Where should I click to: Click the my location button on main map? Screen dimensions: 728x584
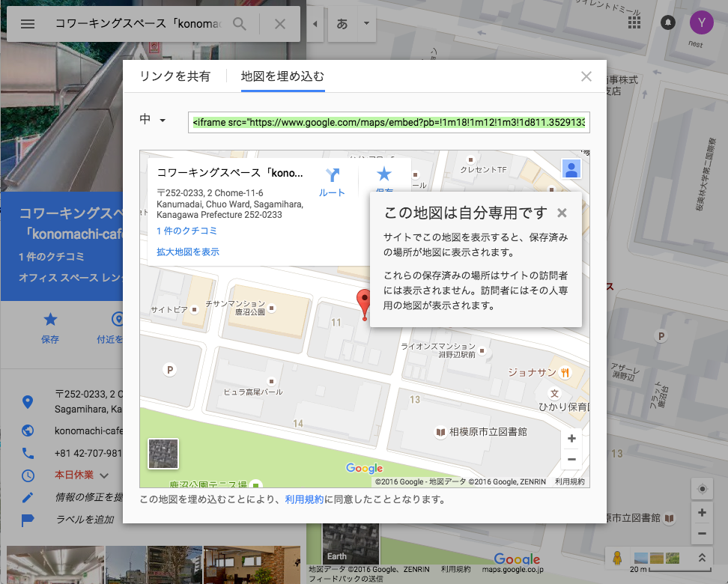702,489
